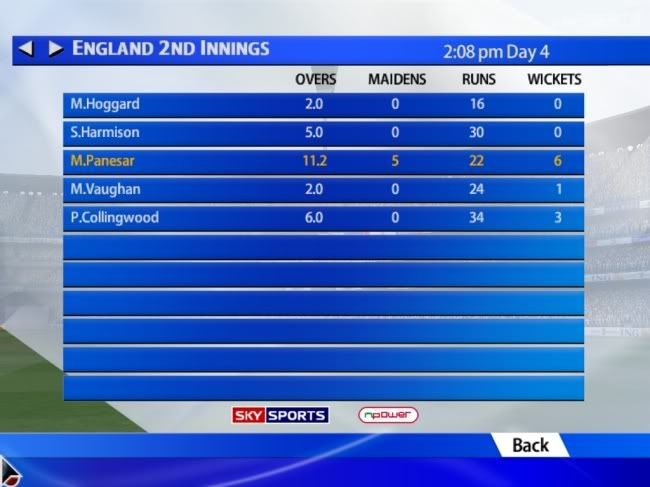Click Panesar's 11.2 overs value
This screenshot has width=650, height=487.
pyautogui.click(x=315, y=160)
